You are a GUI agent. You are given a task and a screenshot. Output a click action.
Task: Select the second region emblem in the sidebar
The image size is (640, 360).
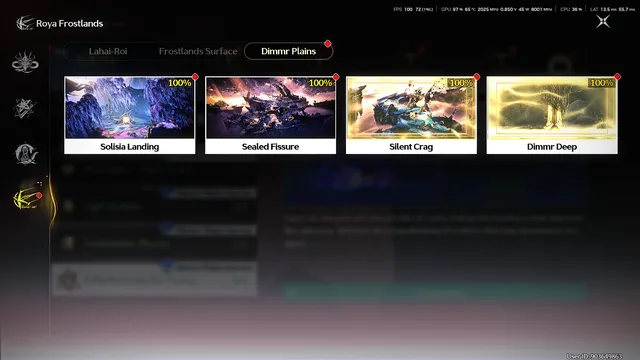pyautogui.click(x=25, y=108)
